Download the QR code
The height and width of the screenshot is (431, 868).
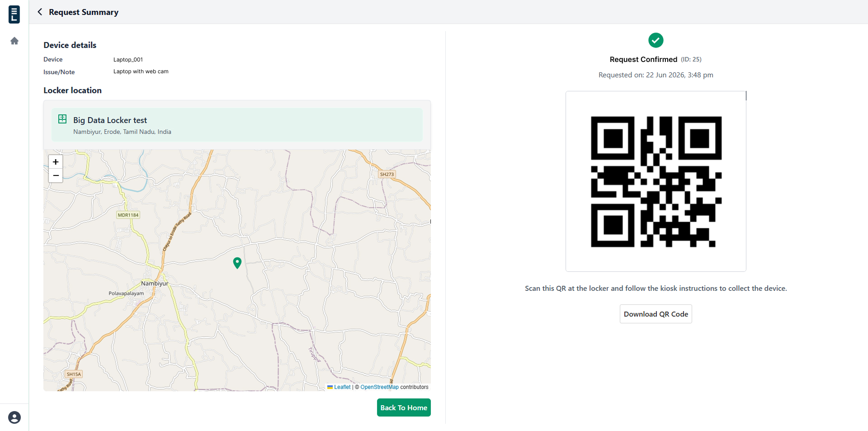[x=656, y=314]
